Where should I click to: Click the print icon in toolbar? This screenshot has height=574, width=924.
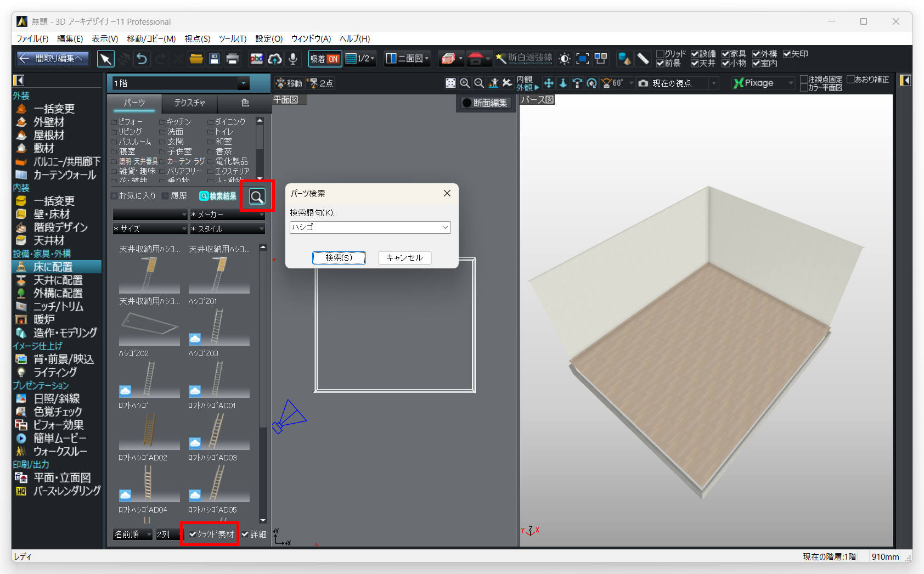[x=233, y=59]
